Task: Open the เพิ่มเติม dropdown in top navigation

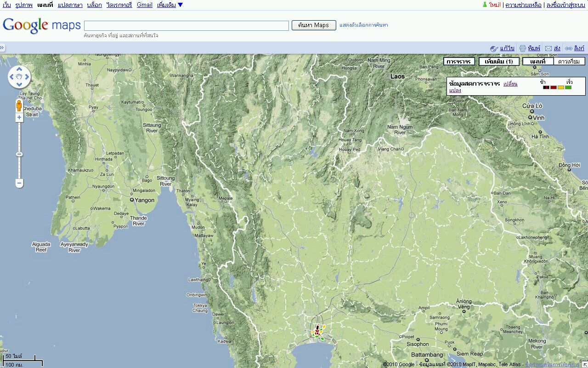Action: 170,5
